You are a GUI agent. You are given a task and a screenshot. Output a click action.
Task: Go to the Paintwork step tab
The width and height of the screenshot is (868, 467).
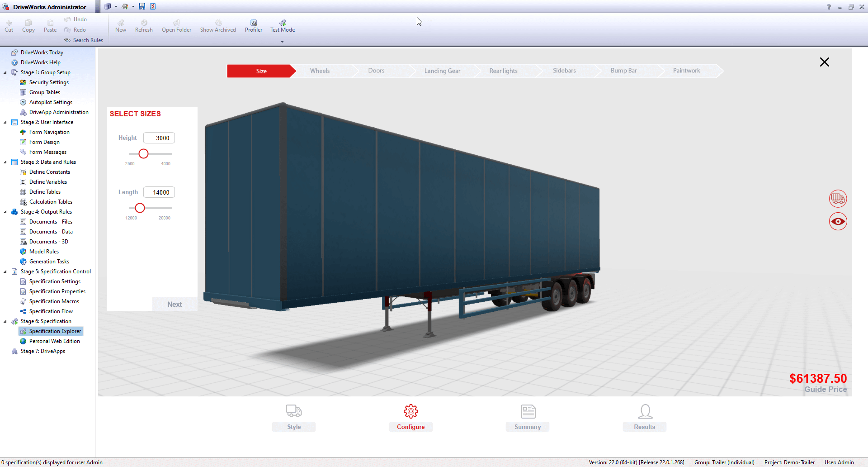[x=686, y=71]
